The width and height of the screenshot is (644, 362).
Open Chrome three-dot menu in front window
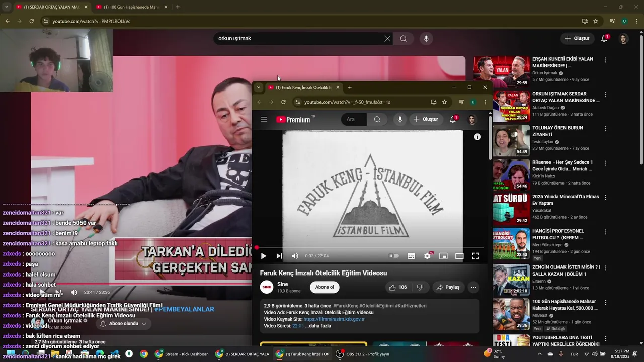(x=485, y=102)
